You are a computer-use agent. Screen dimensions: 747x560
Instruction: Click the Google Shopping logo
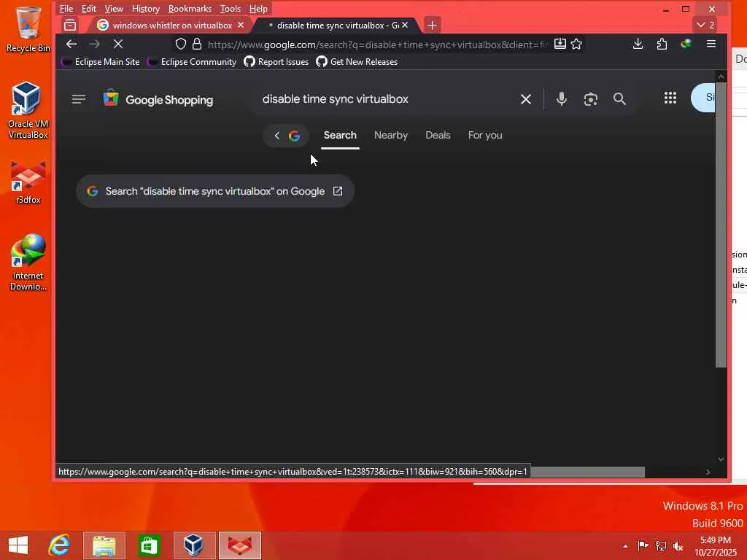[x=158, y=99]
